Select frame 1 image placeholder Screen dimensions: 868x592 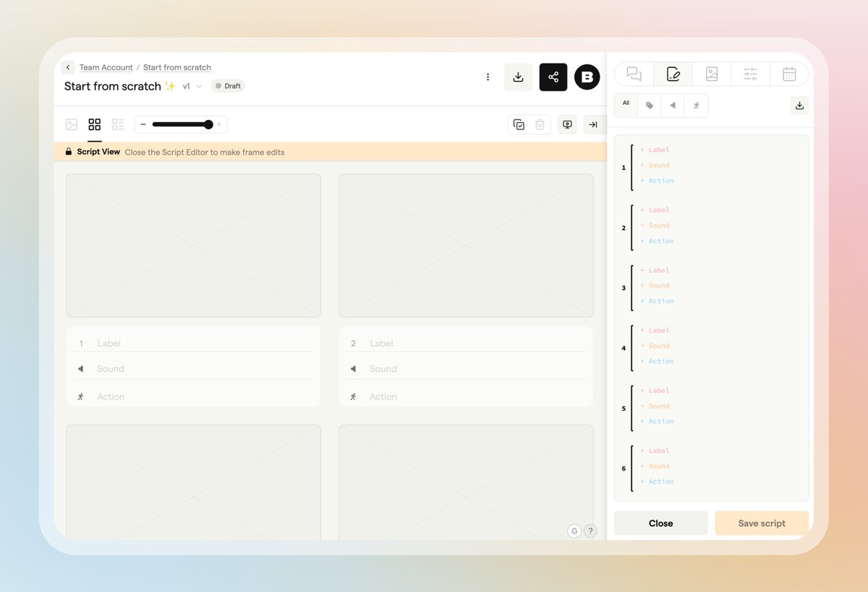click(193, 245)
